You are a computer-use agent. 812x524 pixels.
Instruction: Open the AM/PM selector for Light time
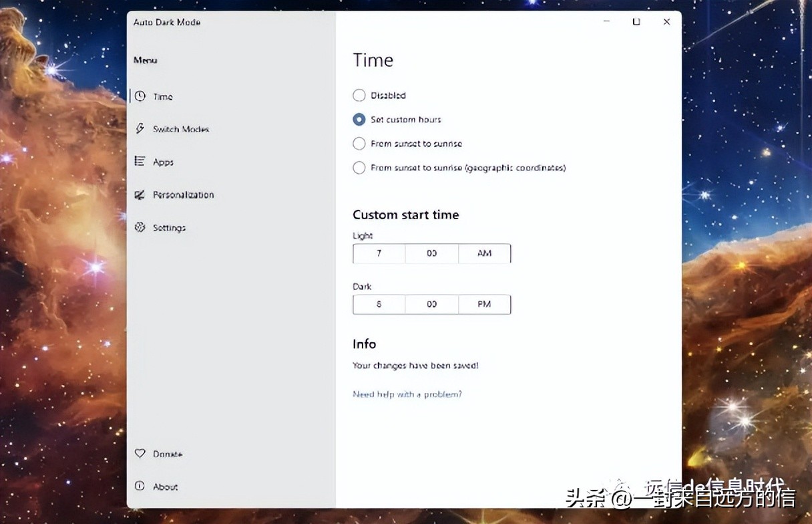click(x=484, y=253)
